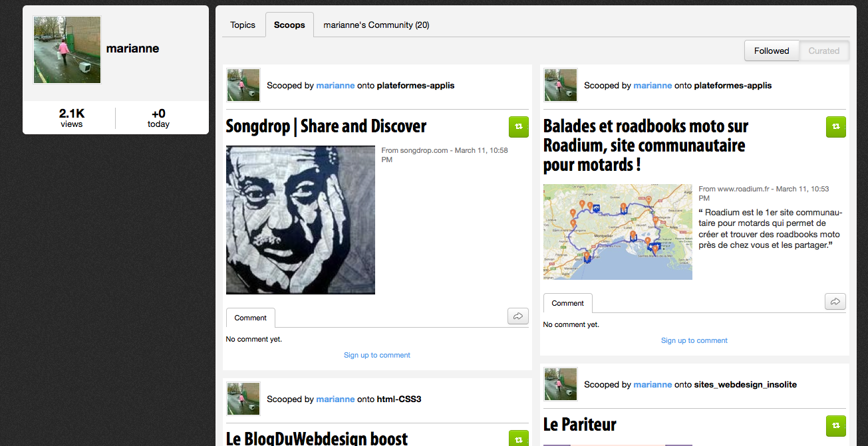Click the rescoop icon beside Le Pariteur

click(x=836, y=426)
